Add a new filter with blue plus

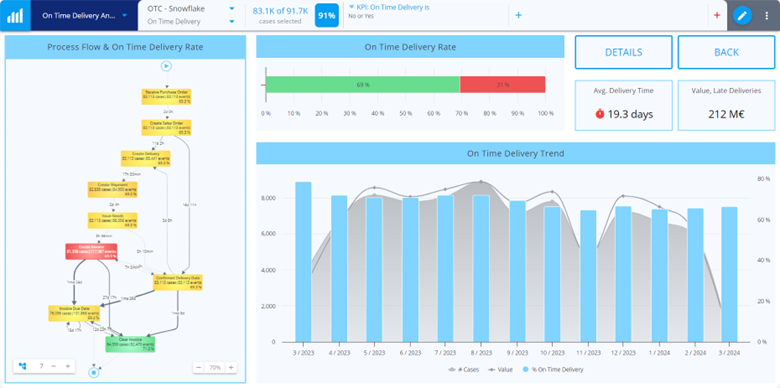click(x=518, y=15)
